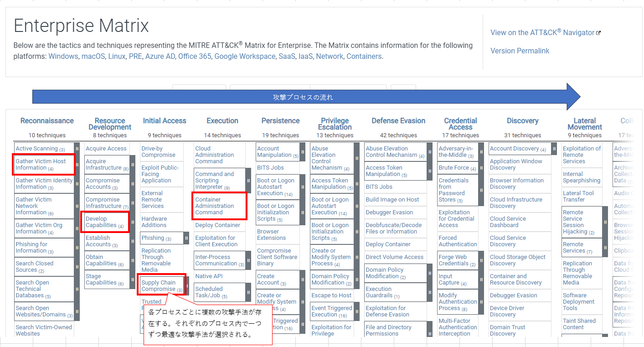Open the Containers platform link
The width and height of the screenshot is (644, 347).
tap(364, 56)
